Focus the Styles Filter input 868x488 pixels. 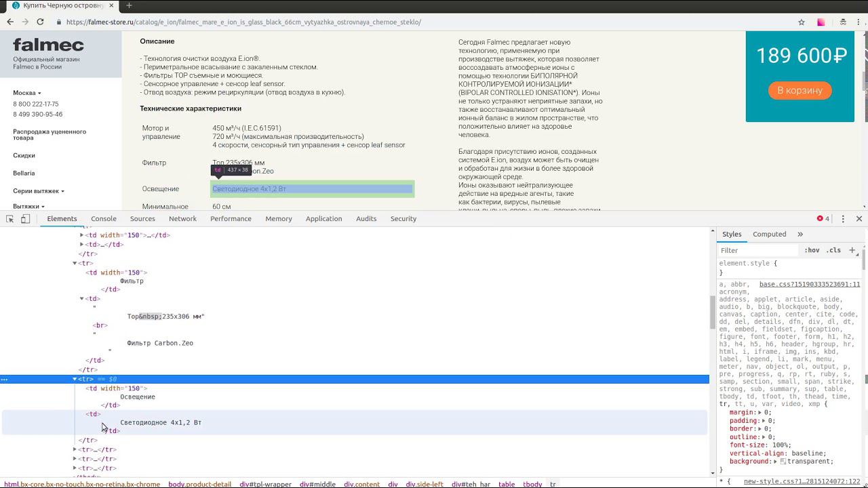pyautogui.click(x=759, y=250)
